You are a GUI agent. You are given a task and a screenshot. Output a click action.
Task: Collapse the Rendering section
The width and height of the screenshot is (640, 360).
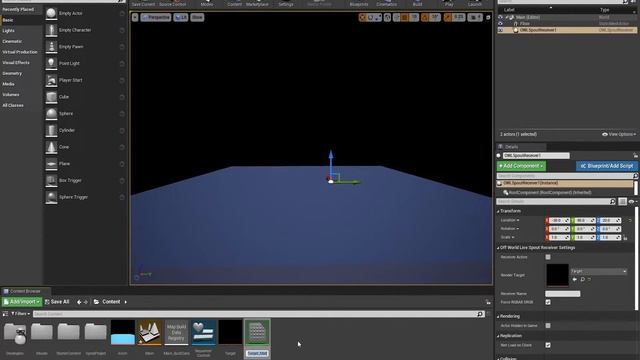(498, 316)
